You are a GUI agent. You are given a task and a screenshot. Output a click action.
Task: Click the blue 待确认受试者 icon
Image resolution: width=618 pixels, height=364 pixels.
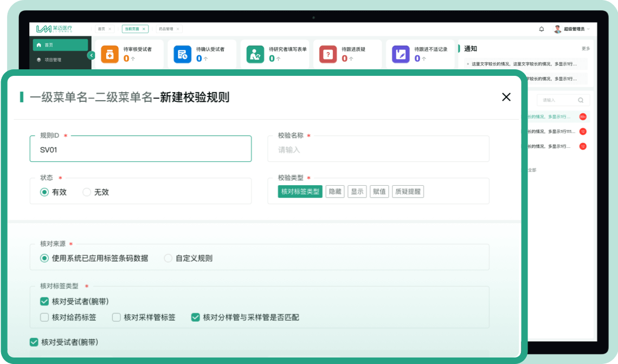[182, 54]
